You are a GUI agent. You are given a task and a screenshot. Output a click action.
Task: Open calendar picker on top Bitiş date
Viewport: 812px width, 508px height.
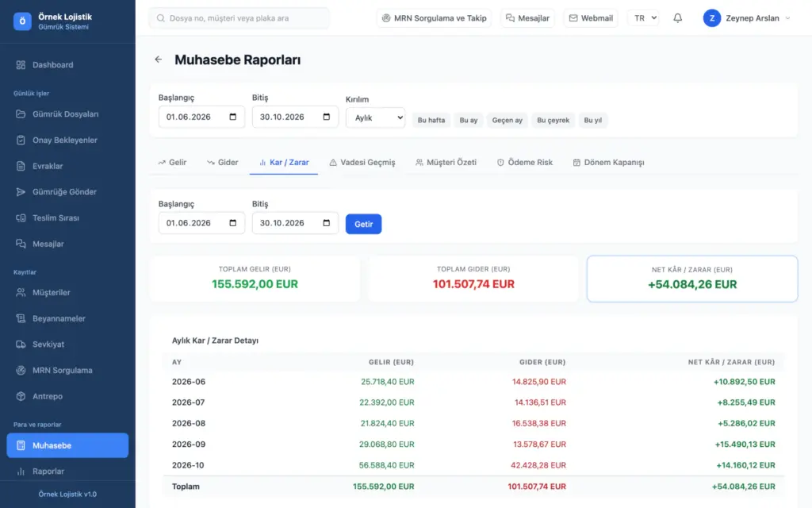[327, 117]
